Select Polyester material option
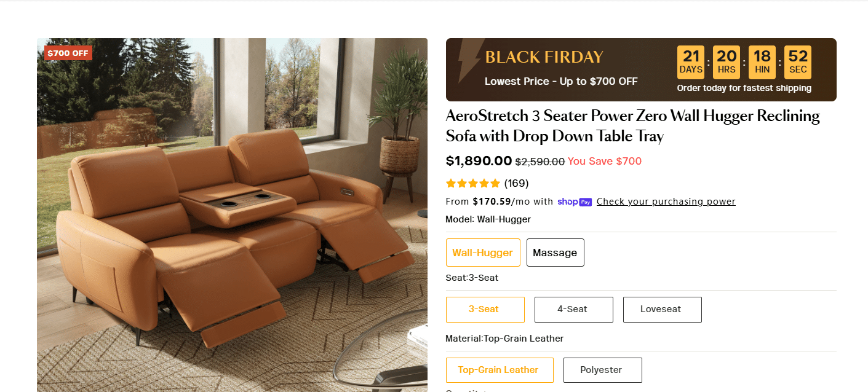Image resolution: width=868 pixels, height=392 pixels. (602, 370)
